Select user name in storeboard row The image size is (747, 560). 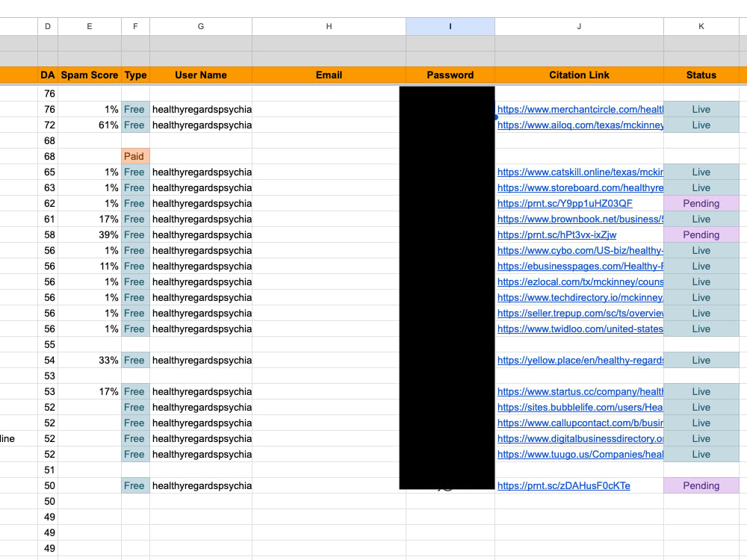tap(200, 187)
